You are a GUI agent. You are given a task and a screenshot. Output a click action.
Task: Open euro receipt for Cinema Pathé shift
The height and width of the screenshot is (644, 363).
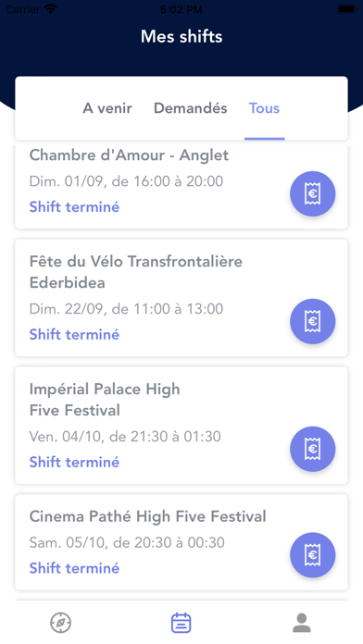[x=312, y=555]
